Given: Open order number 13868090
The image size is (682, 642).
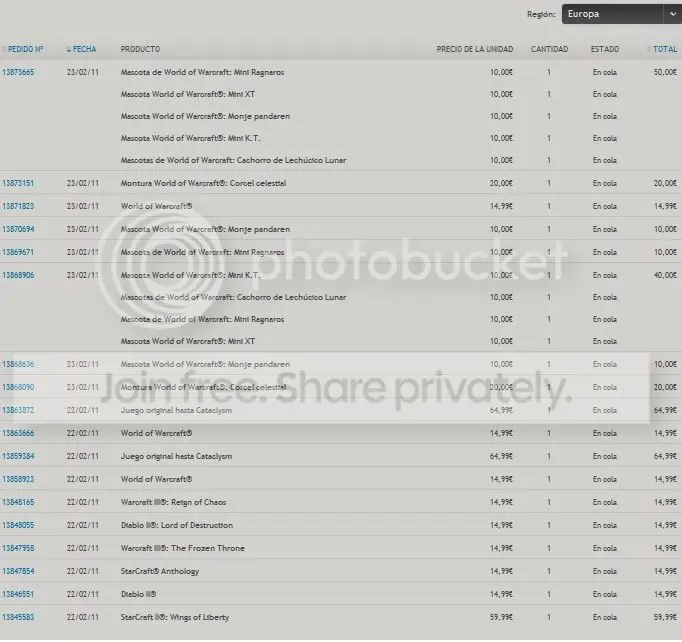Looking at the screenshot, I should click(18, 387).
